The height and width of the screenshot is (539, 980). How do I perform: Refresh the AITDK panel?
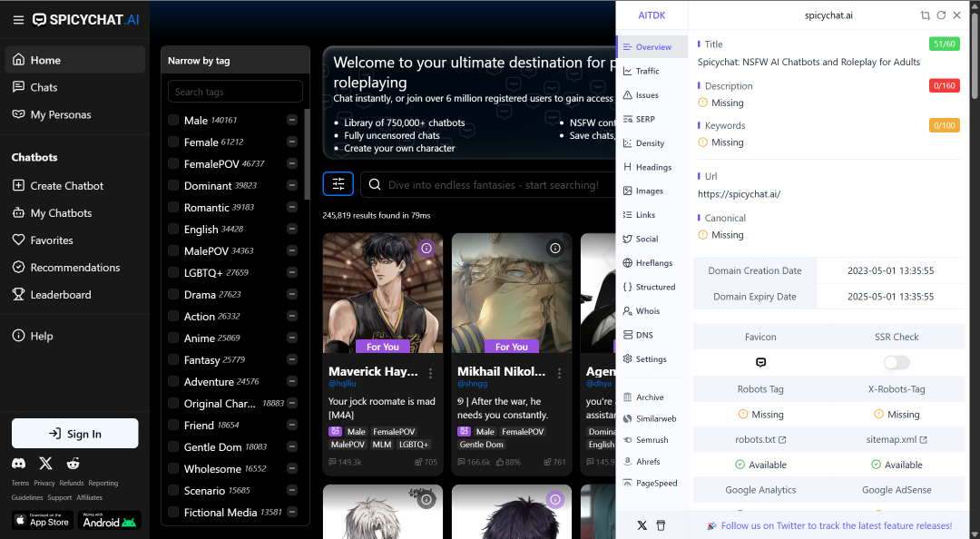point(941,15)
